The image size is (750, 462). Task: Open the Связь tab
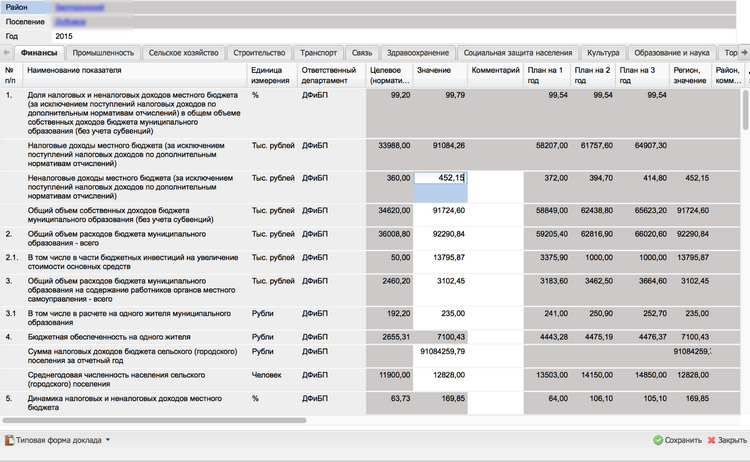[362, 52]
